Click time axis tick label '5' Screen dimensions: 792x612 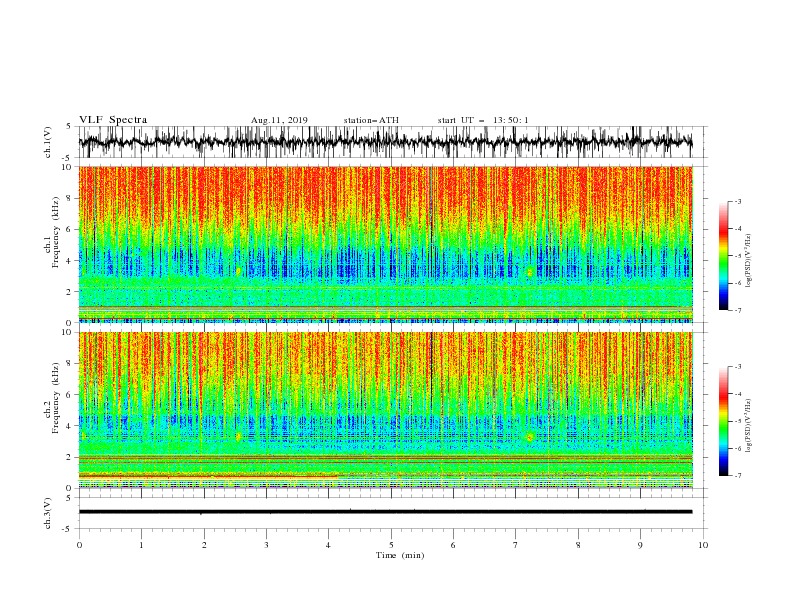pyautogui.click(x=391, y=545)
